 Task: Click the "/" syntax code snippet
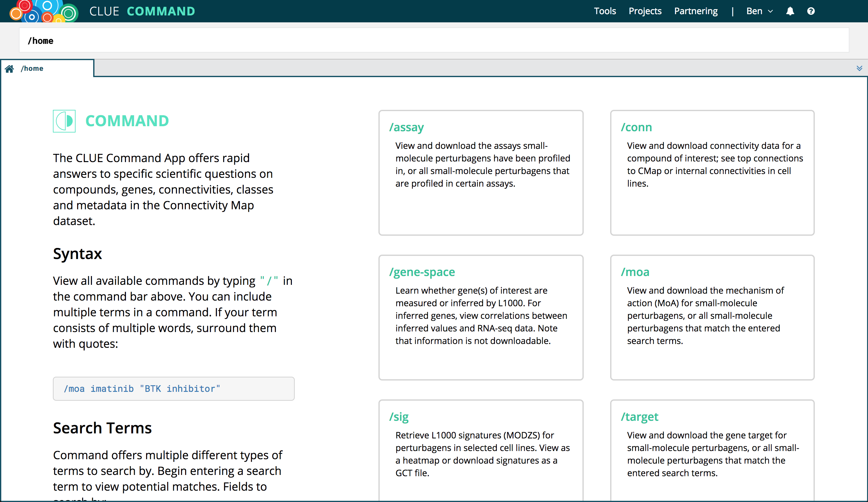point(269,281)
